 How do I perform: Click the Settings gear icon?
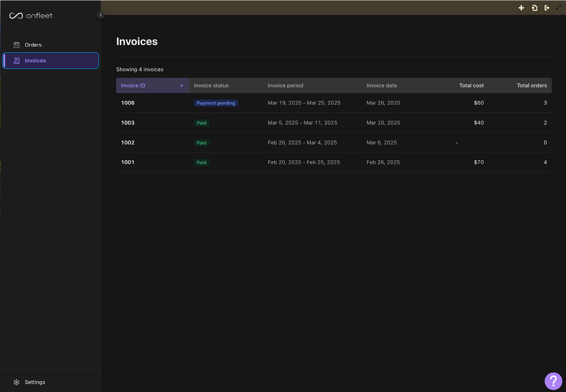point(17,382)
